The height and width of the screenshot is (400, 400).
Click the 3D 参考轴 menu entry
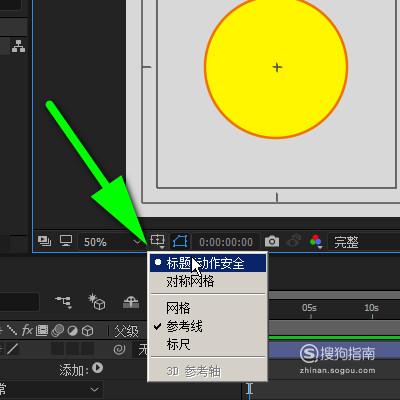(x=208, y=371)
